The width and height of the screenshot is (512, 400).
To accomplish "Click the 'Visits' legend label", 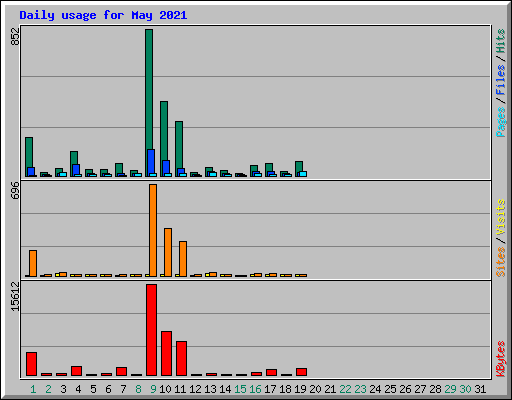I will pyautogui.click(x=501, y=218).
